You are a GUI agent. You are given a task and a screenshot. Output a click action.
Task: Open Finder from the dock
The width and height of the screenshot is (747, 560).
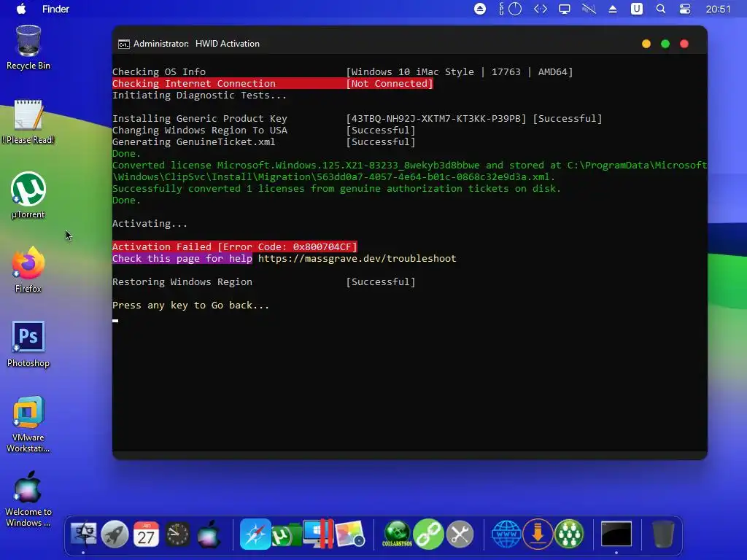[x=84, y=534]
